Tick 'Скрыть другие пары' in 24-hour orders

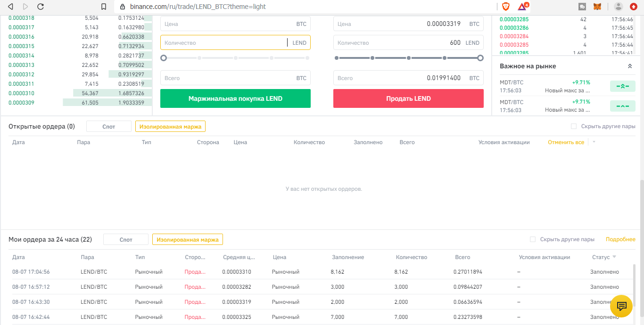pos(533,239)
